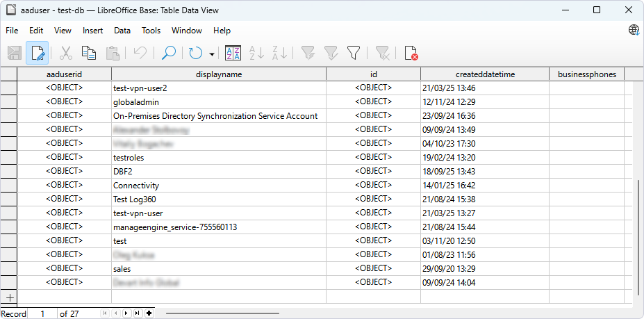The width and height of the screenshot is (644, 319).
Task: Go to Last Record navigation button
Action: coord(138,313)
